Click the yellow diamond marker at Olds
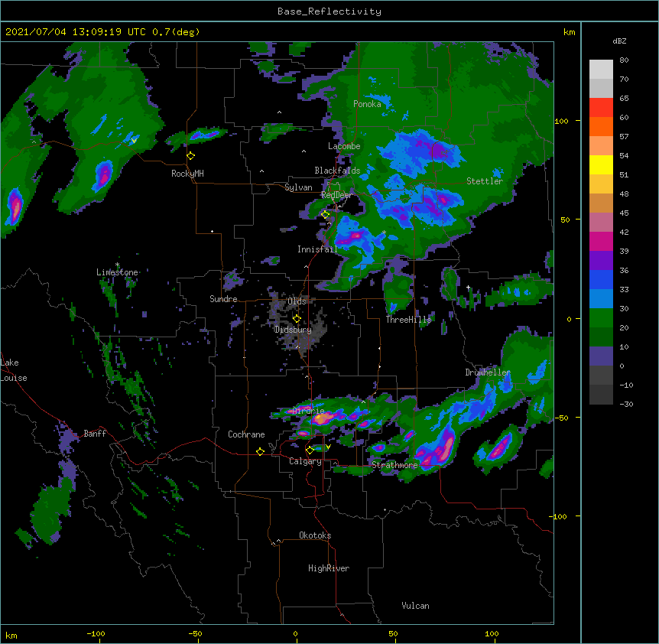 pos(297,319)
